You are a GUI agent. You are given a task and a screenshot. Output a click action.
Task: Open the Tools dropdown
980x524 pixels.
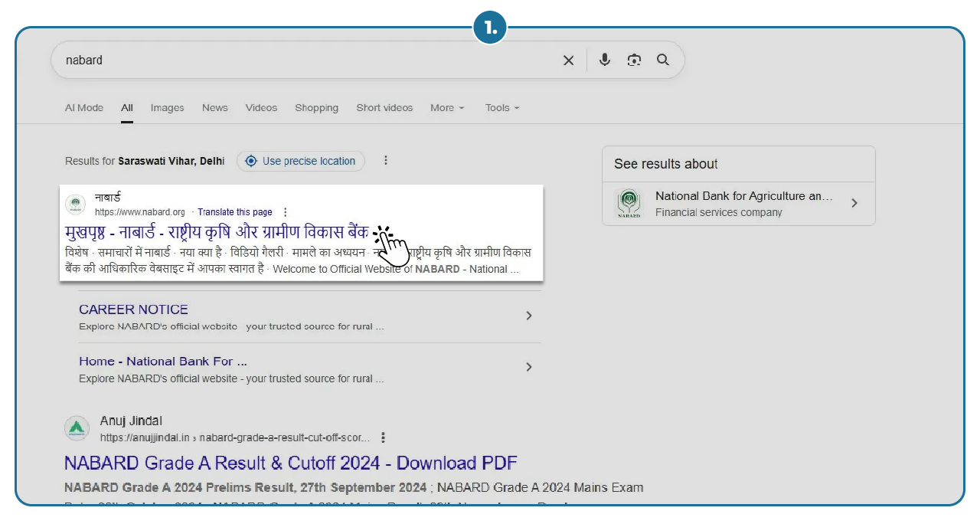coord(501,108)
